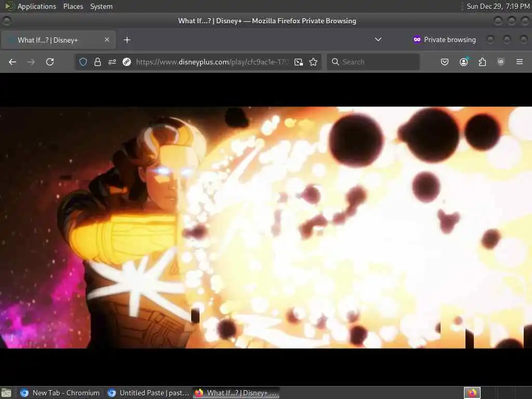Open the Pocket save button
Screen dimensions: 532x399
(445, 62)
